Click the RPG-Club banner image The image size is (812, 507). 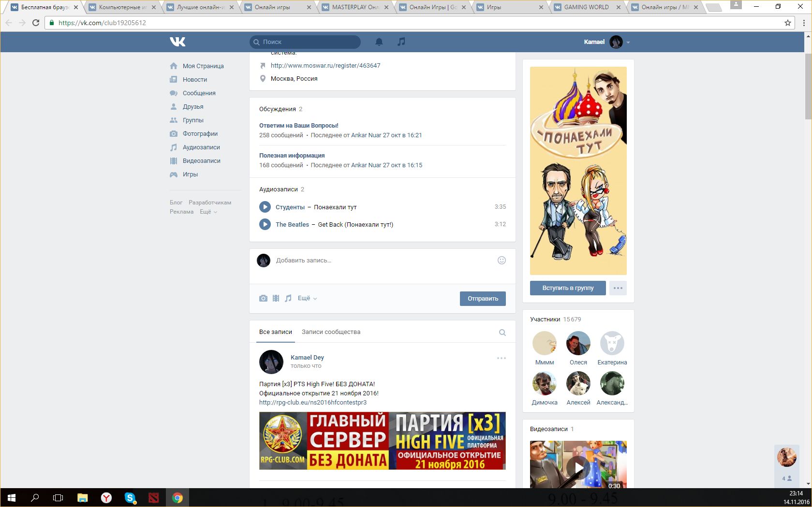(383, 441)
